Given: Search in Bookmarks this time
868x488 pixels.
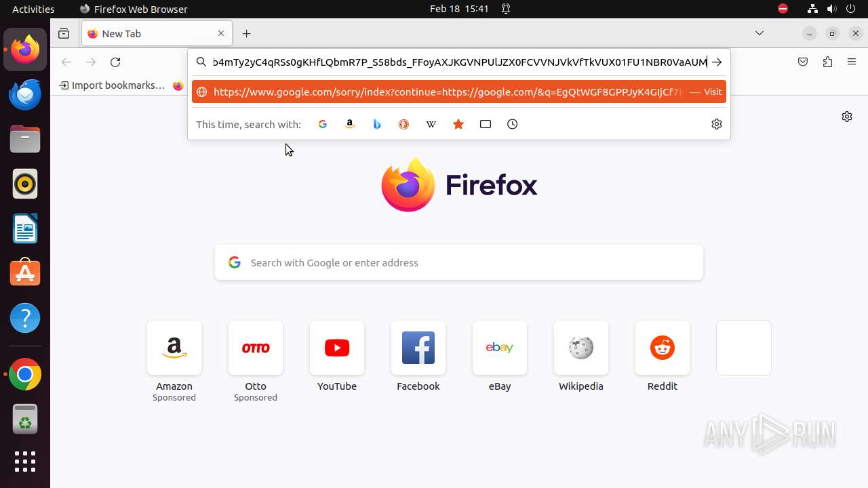Looking at the screenshot, I should coord(458,124).
